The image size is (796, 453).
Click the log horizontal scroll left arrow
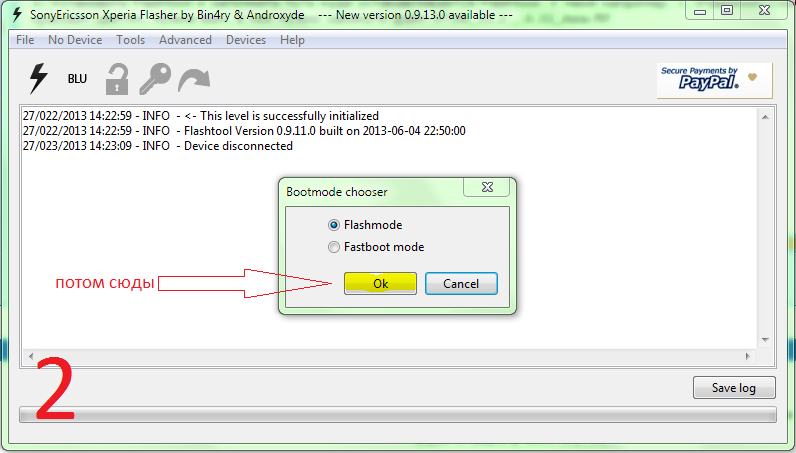(31, 357)
